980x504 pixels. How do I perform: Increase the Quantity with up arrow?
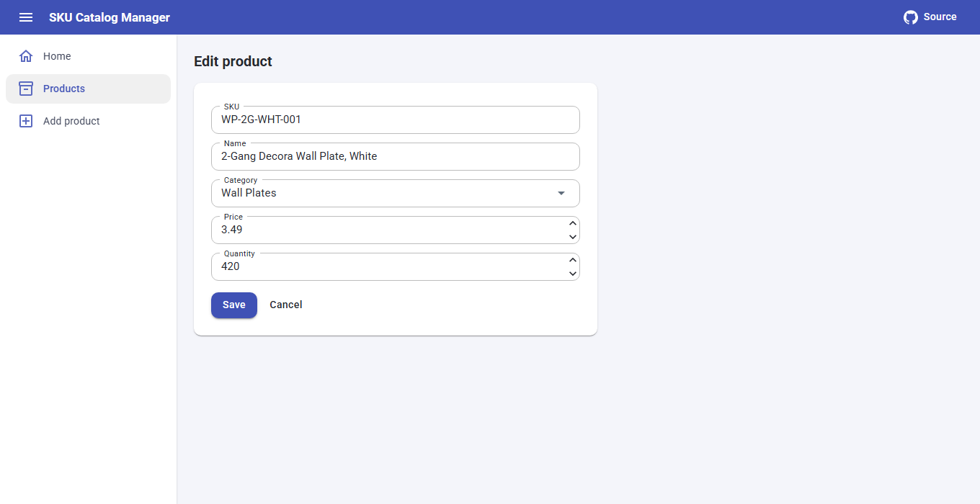[573, 260]
